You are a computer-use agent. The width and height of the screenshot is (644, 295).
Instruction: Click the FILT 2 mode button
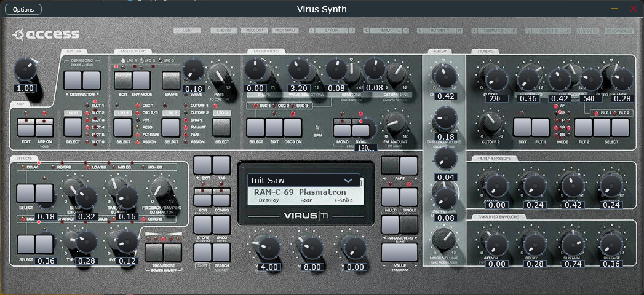(x=583, y=127)
